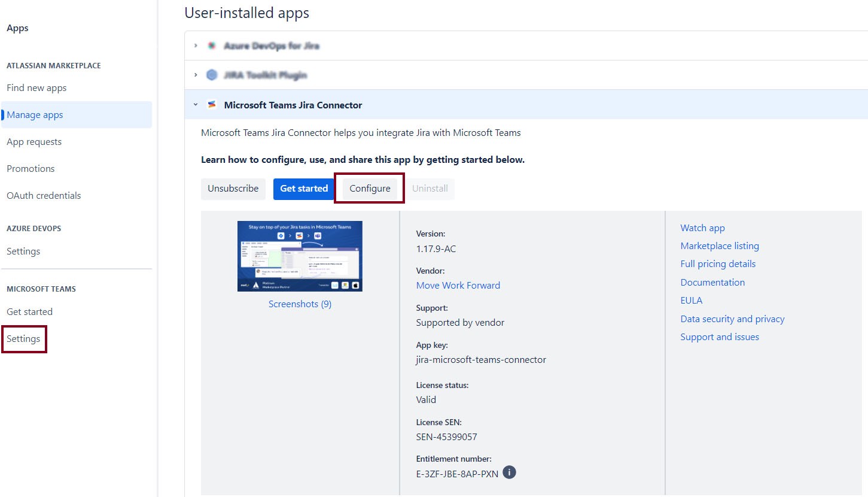Expand the Azure DevOps for Jira row

[196, 46]
